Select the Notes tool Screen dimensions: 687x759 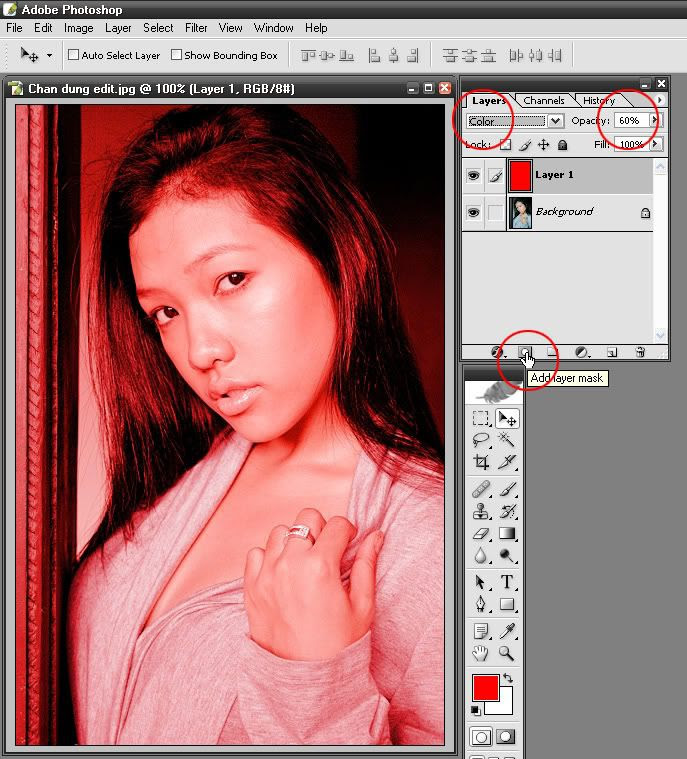(480, 631)
